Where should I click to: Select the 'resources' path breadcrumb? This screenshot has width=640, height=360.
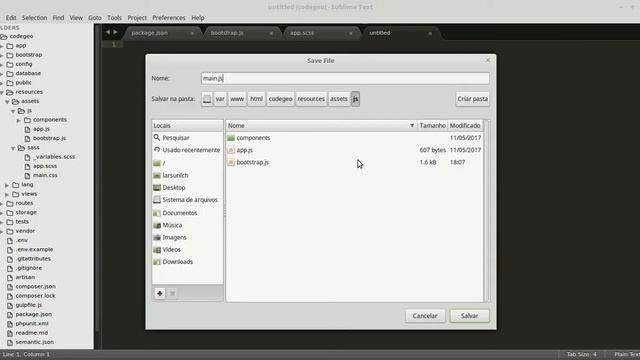(311, 99)
